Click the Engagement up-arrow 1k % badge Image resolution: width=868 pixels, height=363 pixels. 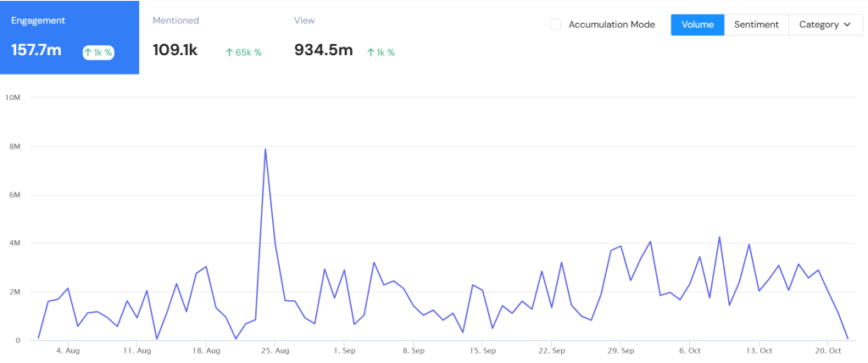point(98,52)
